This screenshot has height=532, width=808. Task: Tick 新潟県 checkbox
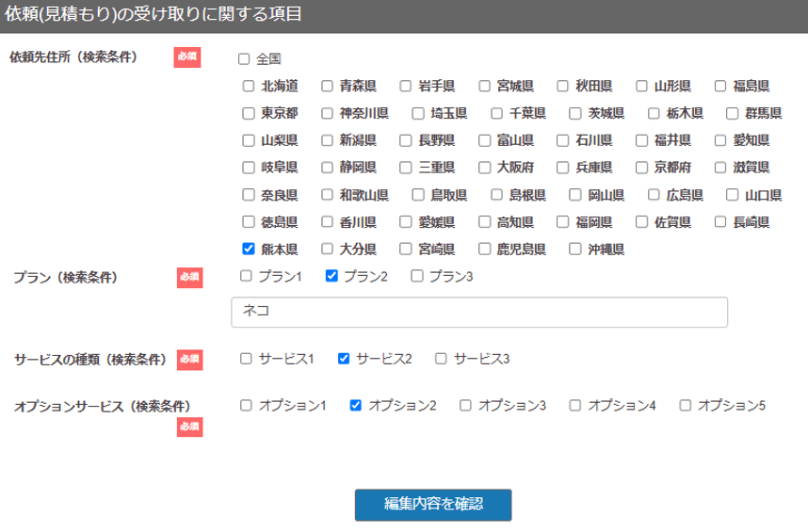[x=327, y=140]
